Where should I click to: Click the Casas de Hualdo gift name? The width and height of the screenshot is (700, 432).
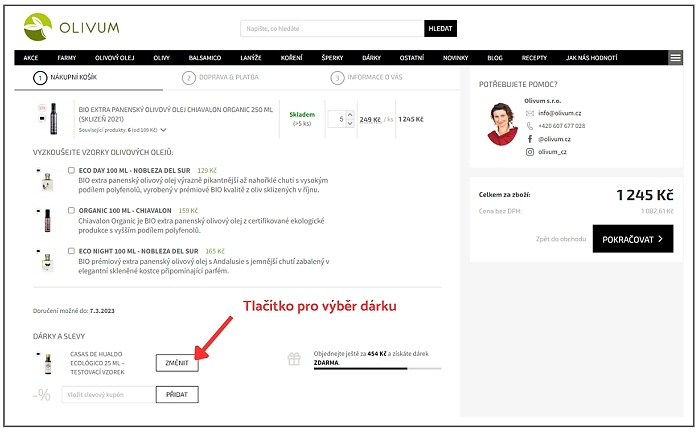point(97,363)
